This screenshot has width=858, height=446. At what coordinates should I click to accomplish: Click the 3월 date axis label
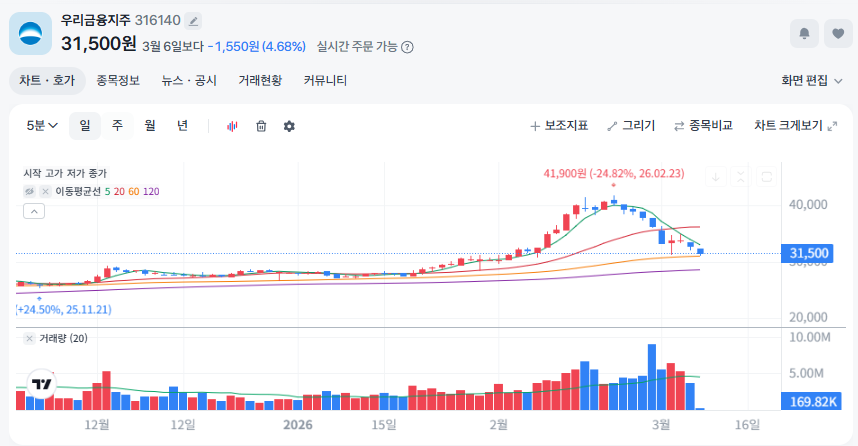pyautogui.click(x=661, y=425)
